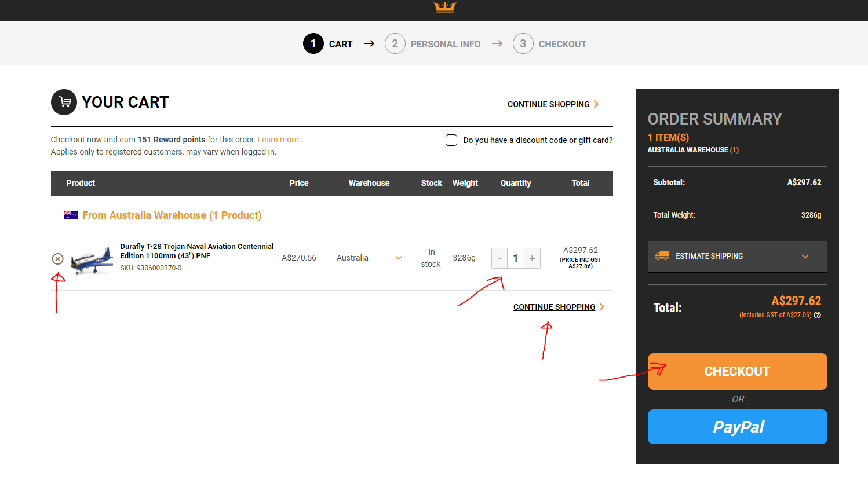Tick the discount code or gift card checkbox
The image size is (868, 487).
[451, 140]
